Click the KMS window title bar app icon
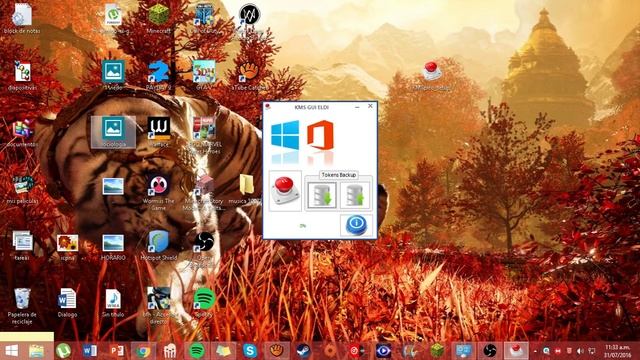640x360 pixels. pos(268,107)
